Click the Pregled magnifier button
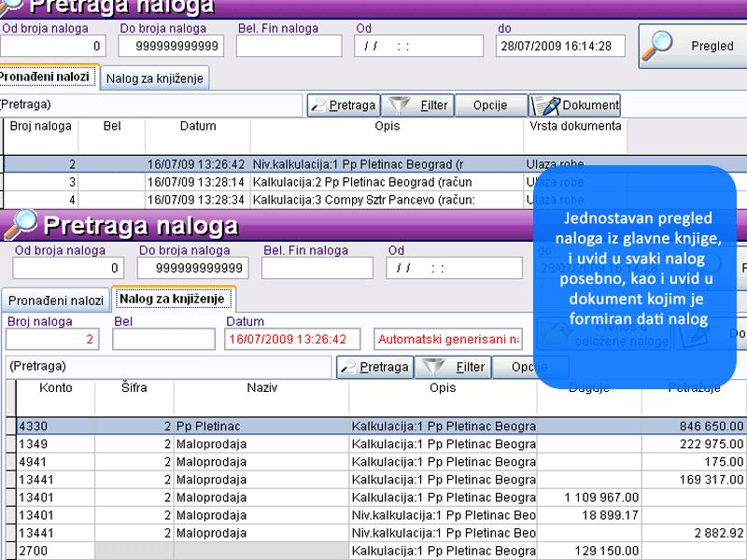This screenshot has height=560, width=747. point(691,45)
